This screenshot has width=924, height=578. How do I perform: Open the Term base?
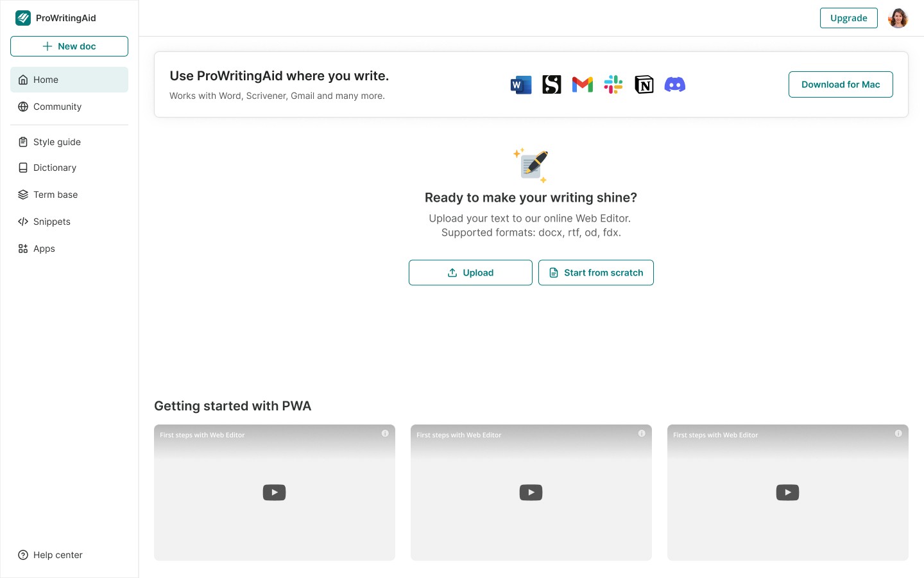point(69,195)
